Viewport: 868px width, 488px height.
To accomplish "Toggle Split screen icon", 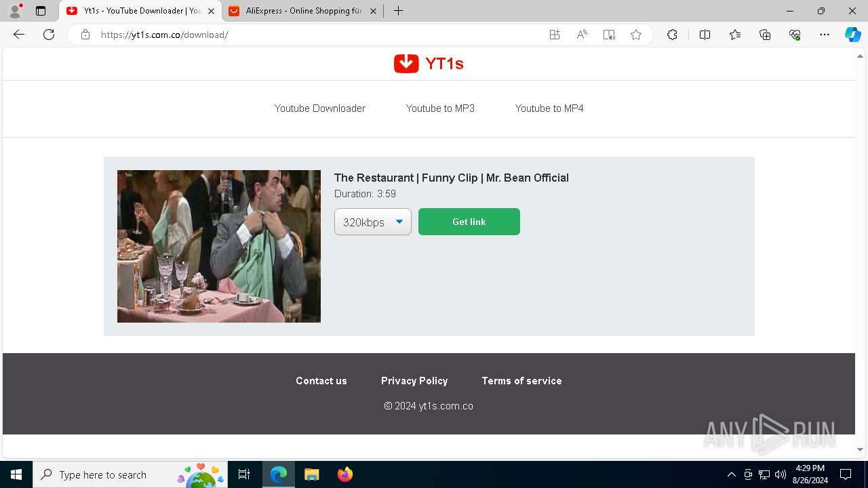I will click(705, 35).
